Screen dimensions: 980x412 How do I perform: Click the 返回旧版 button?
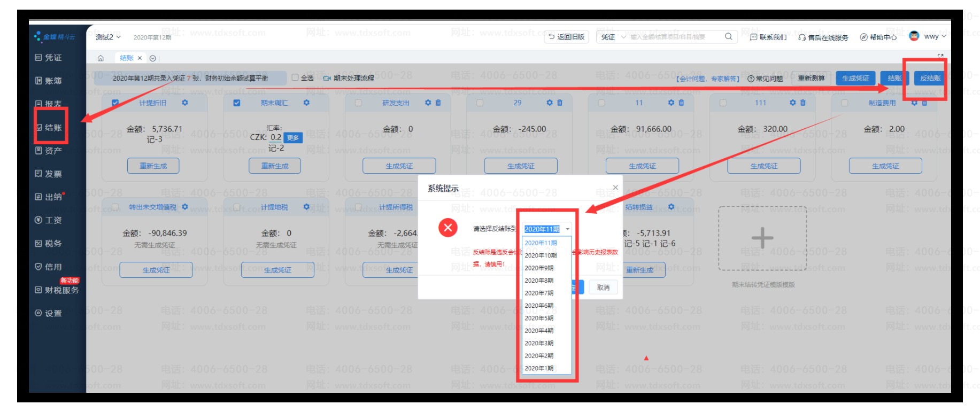(566, 37)
